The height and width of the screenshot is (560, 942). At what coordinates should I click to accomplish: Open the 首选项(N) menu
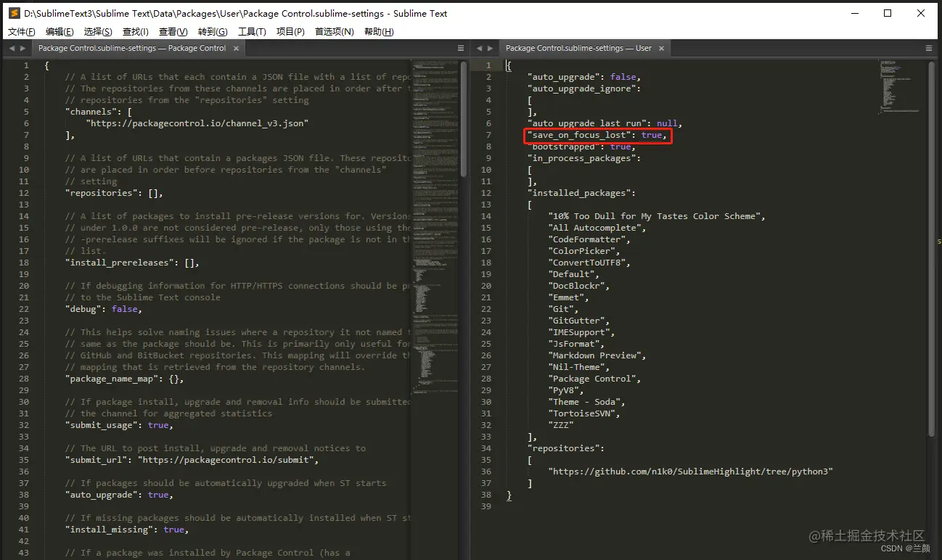tap(335, 32)
